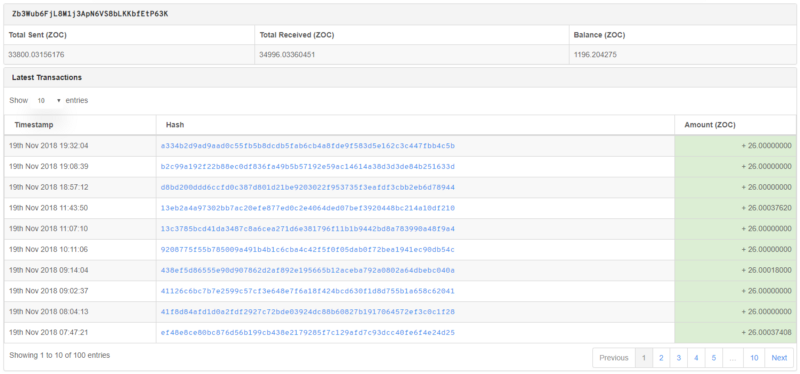Click the amount + 26.00018000
Viewport: 800px width, 374px height.
pyautogui.click(x=766, y=270)
